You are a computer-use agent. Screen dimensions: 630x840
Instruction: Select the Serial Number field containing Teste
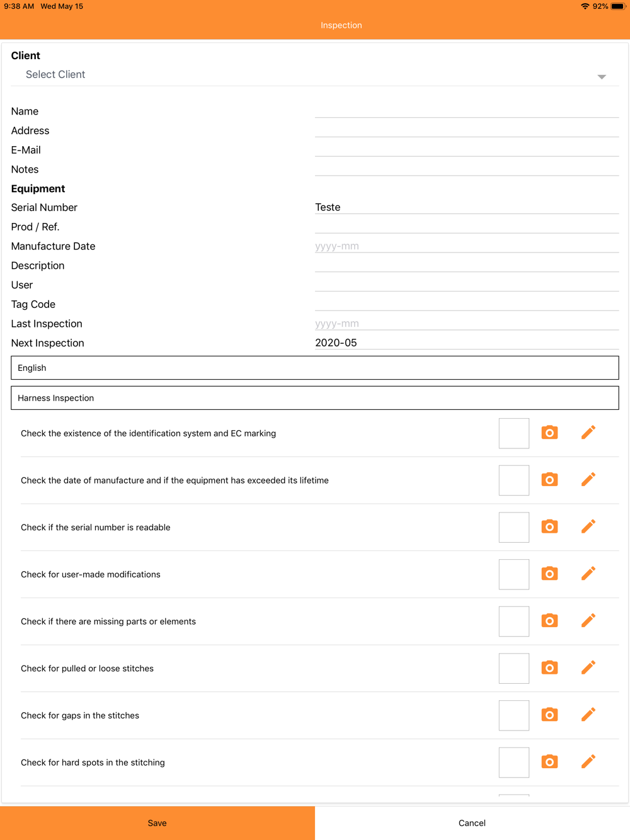(x=467, y=207)
